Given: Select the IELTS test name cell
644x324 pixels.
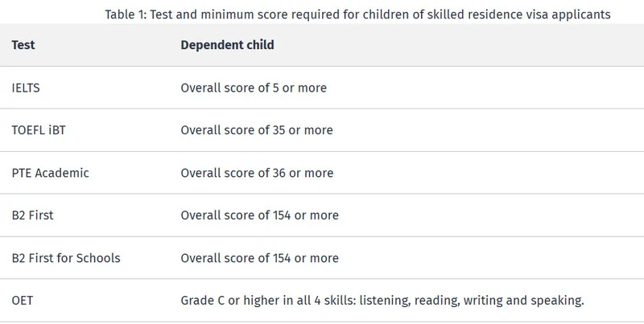Looking at the screenshot, I should tap(26, 88).
